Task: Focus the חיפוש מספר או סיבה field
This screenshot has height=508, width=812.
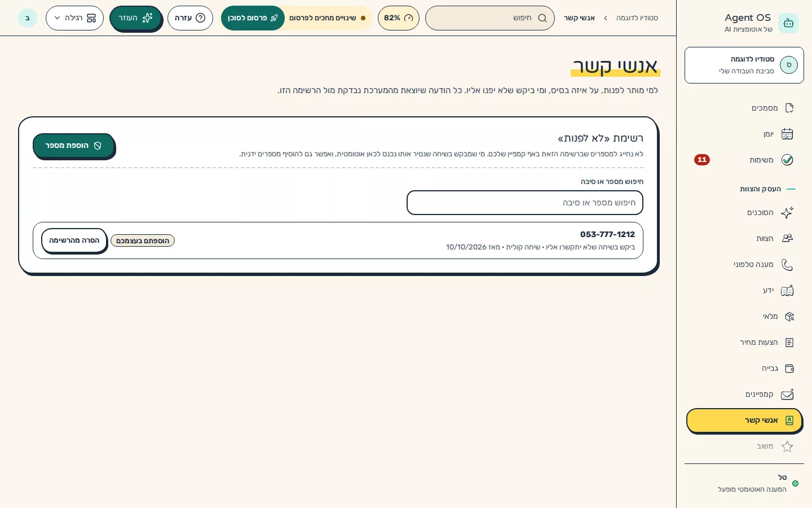Action: pyautogui.click(x=525, y=203)
